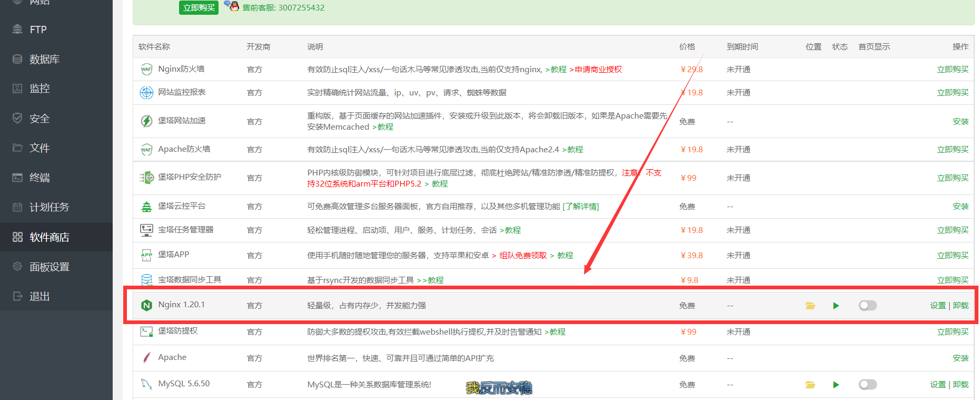Viewport: 980px width, 400px height.
Task: Open 终端 from sidebar
Action: [39, 178]
